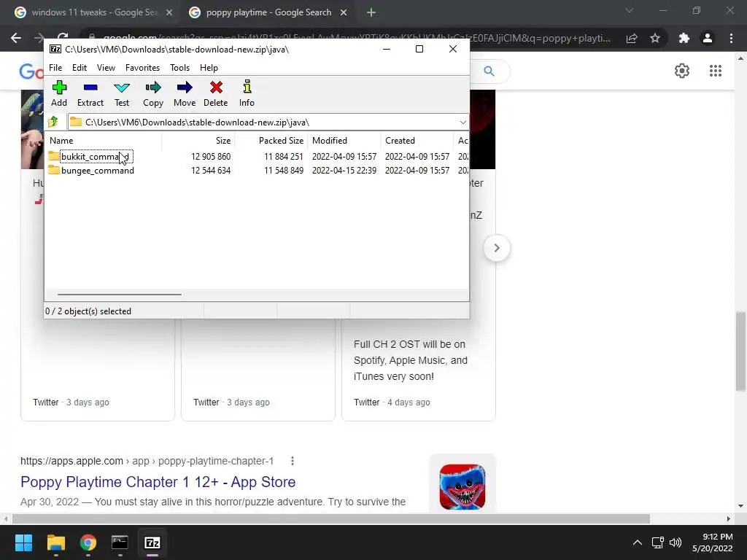
Task: Sort by the Modified column header
Action: click(344, 141)
